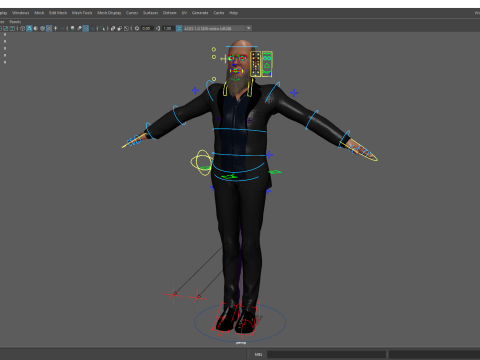Viewport: 480px width, 360px height.
Task: Open the Mesh Tools menu
Action: click(x=82, y=13)
